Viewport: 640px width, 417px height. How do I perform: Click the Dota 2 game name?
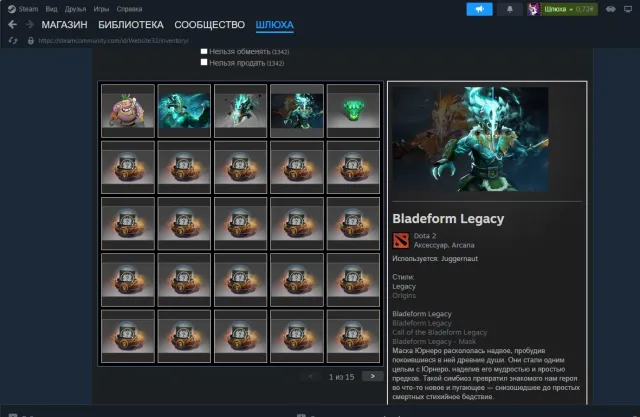(425, 236)
